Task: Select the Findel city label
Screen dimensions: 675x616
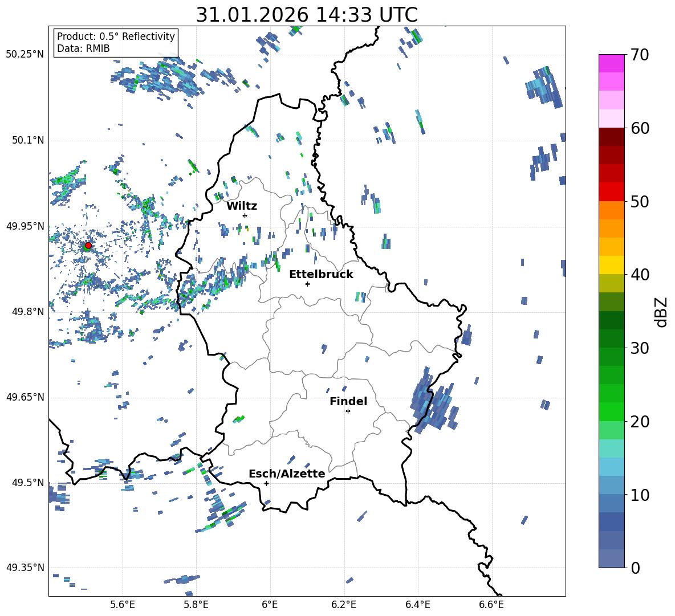Action: click(x=348, y=401)
